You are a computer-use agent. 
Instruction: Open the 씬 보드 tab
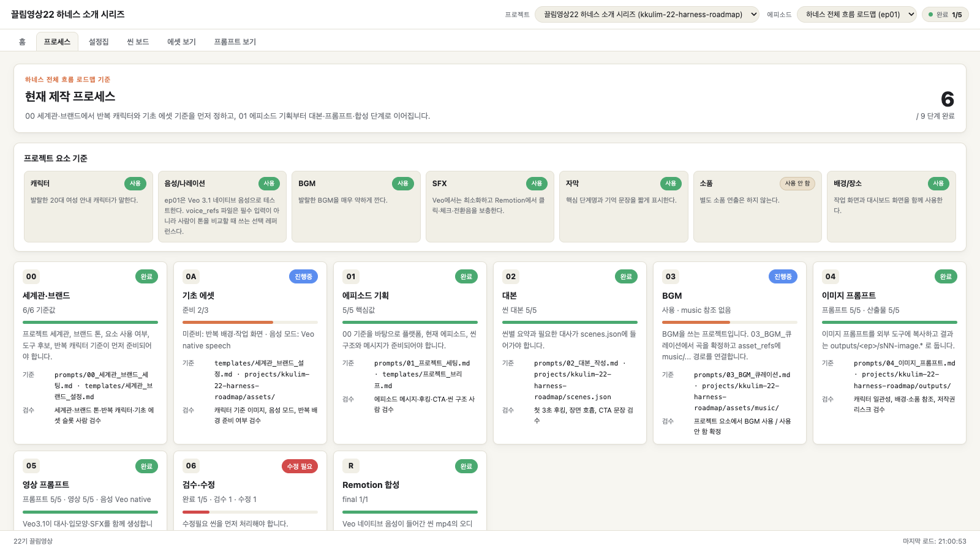pyautogui.click(x=138, y=42)
